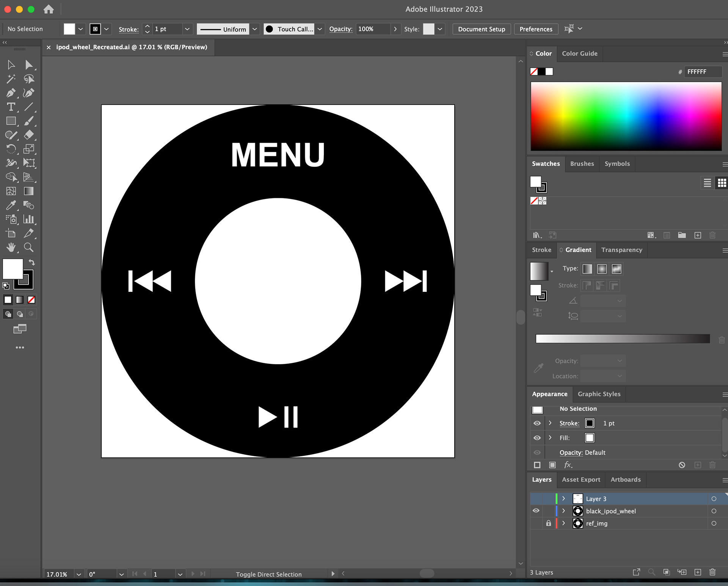Open the Graphic Styles tab

(599, 394)
